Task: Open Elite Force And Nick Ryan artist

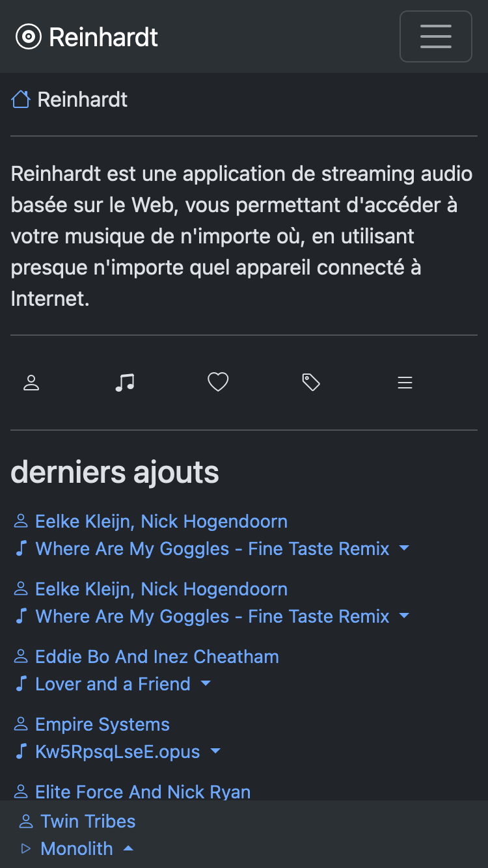Action: tap(142, 791)
